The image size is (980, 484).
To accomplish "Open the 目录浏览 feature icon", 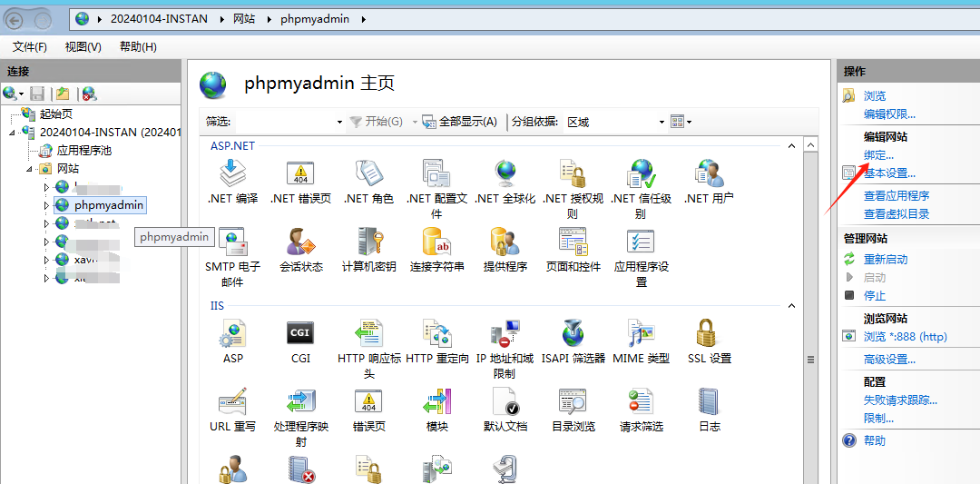I will [x=573, y=401].
